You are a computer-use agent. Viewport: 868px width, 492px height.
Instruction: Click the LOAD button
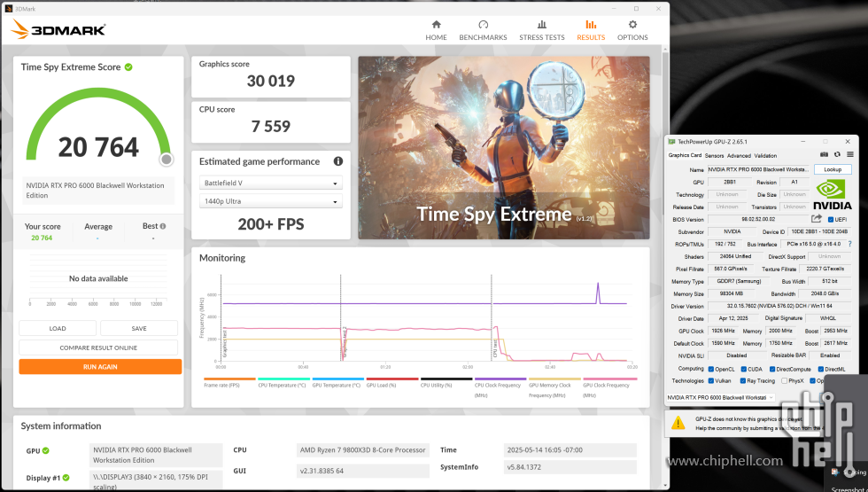(58, 328)
